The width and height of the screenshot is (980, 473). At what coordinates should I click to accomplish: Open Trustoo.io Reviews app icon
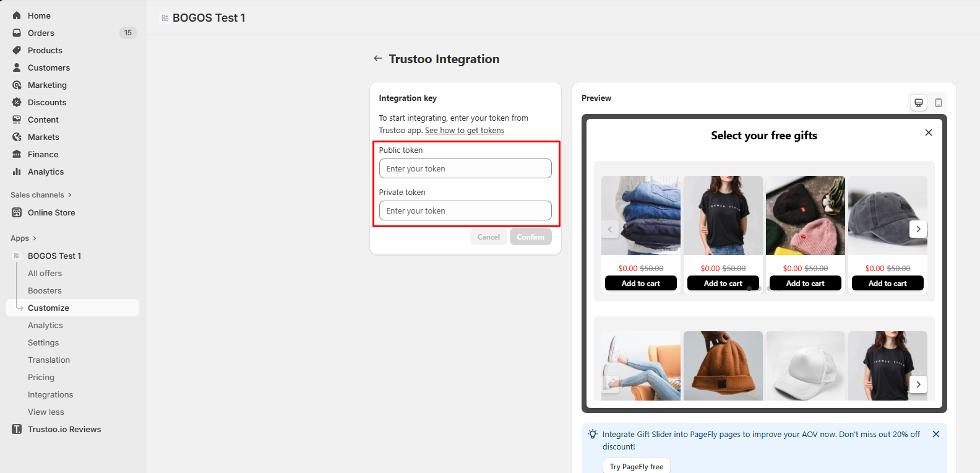click(x=17, y=429)
